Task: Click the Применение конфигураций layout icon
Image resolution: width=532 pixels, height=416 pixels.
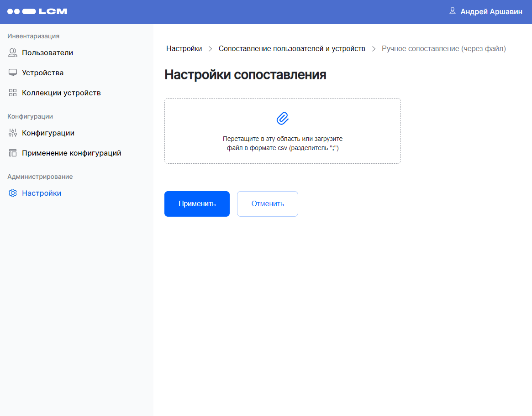Action: click(13, 153)
